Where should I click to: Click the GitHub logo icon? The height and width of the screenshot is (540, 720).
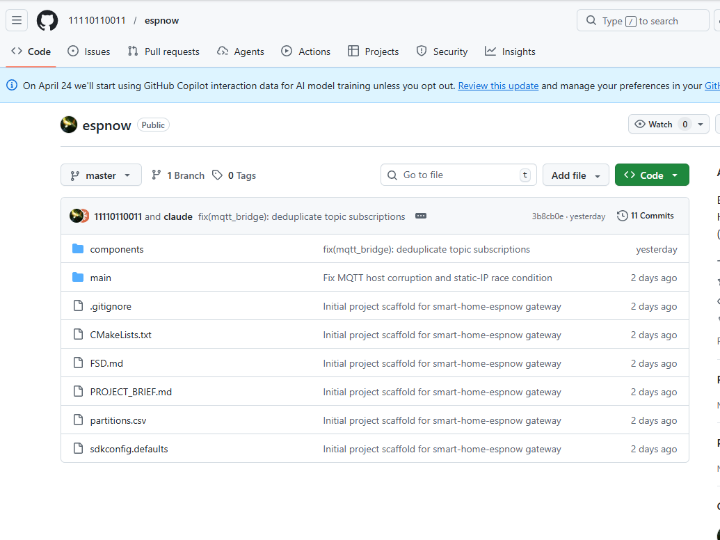(x=47, y=20)
